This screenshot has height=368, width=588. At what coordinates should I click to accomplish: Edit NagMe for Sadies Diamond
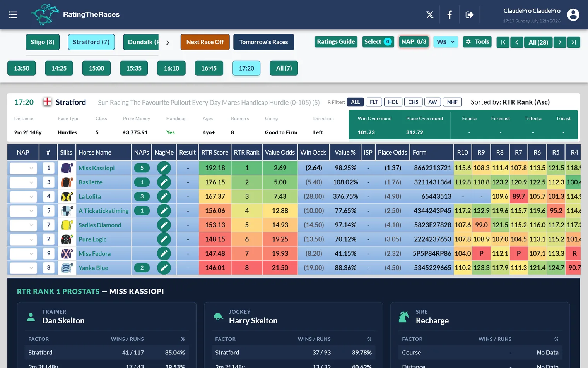click(164, 225)
